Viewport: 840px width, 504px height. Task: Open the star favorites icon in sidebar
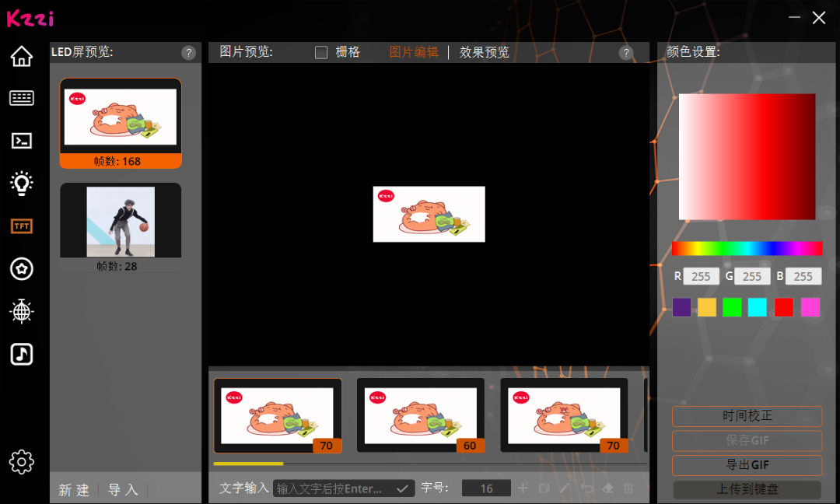pyautogui.click(x=22, y=269)
